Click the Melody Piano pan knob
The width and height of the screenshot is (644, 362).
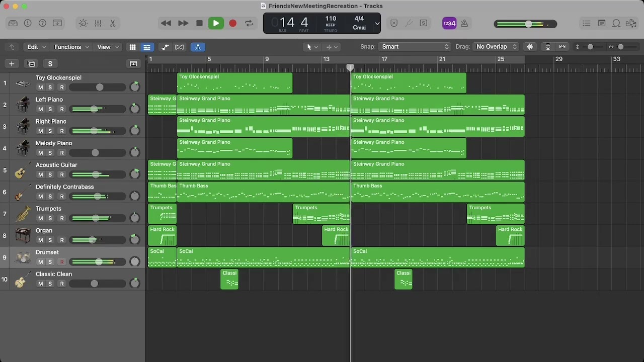[x=135, y=152]
